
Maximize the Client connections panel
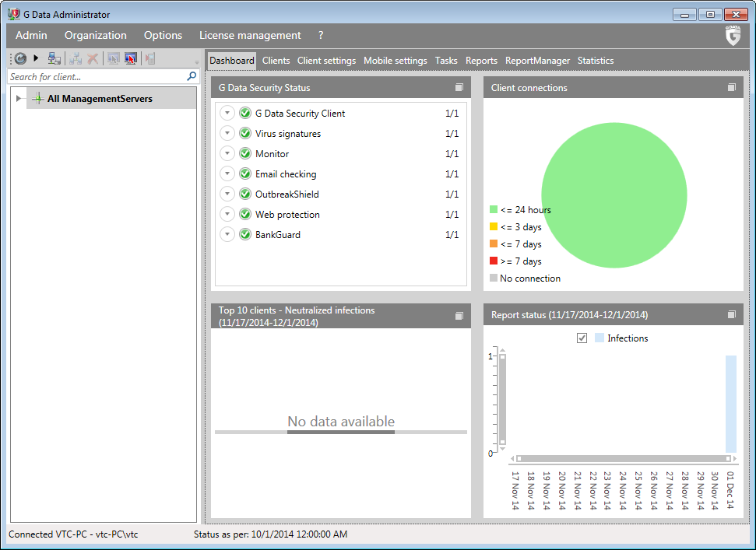click(732, 88)
